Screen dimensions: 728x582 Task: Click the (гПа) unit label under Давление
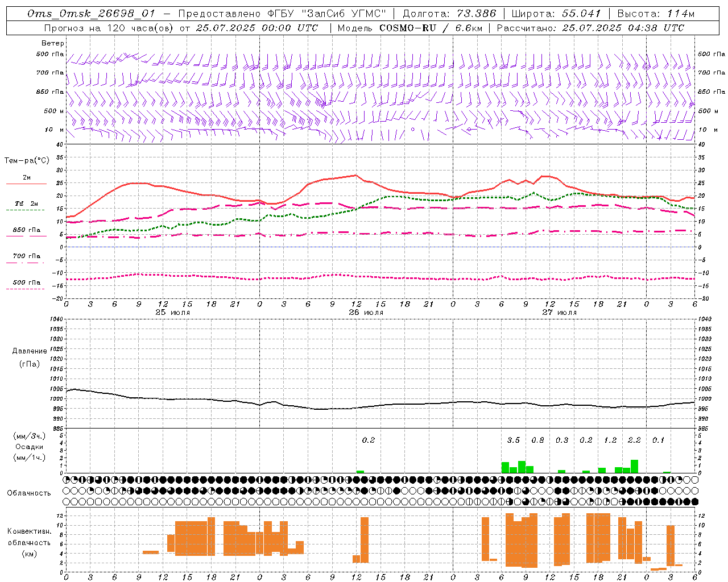[x=29, y=364]
